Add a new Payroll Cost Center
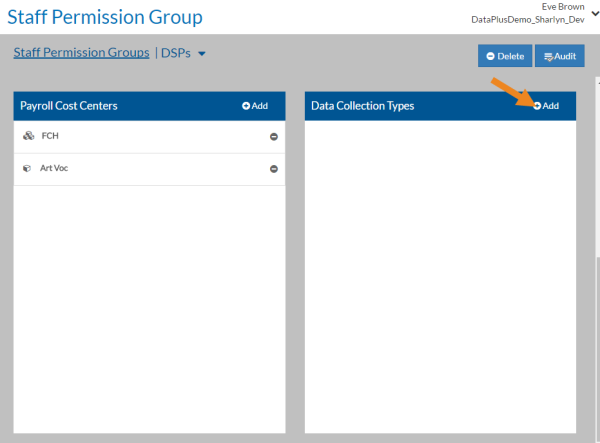Screen dimensions: 600x443 tap(255, 106)
